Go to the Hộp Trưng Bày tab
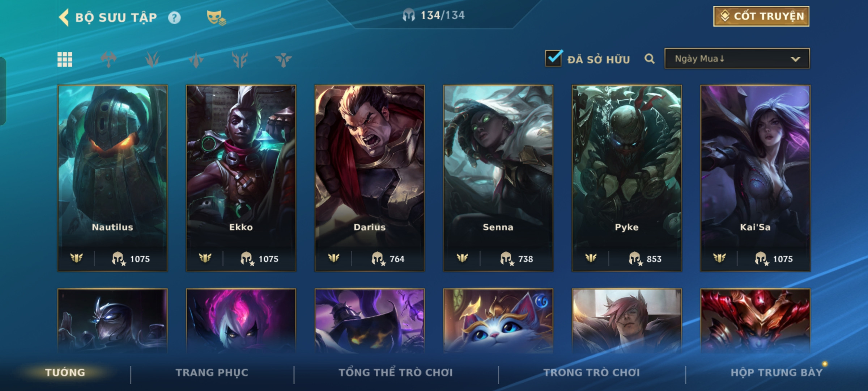 click(x=776, y=373)
